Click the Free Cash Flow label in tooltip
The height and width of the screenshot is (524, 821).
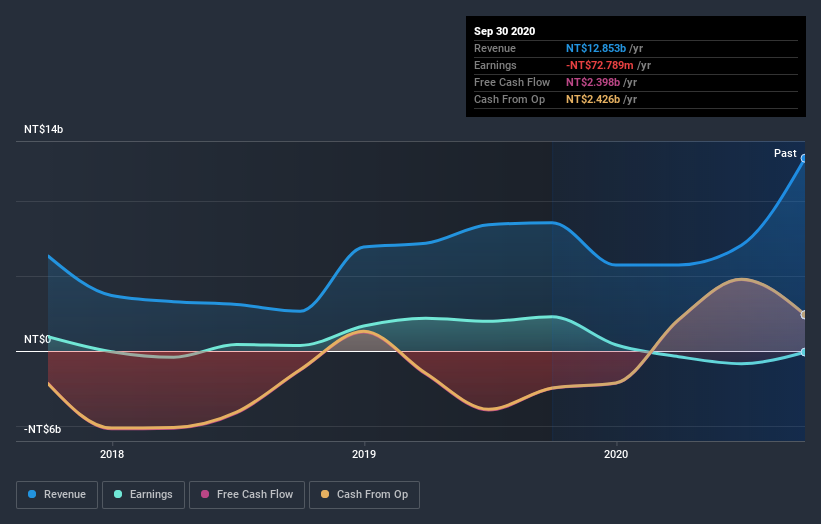point(512,82)
